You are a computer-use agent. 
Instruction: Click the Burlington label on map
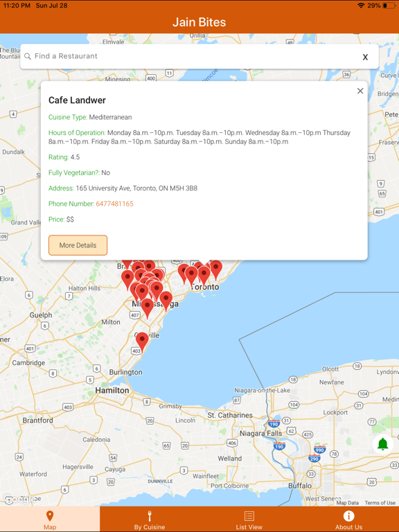tap(125, 372)
